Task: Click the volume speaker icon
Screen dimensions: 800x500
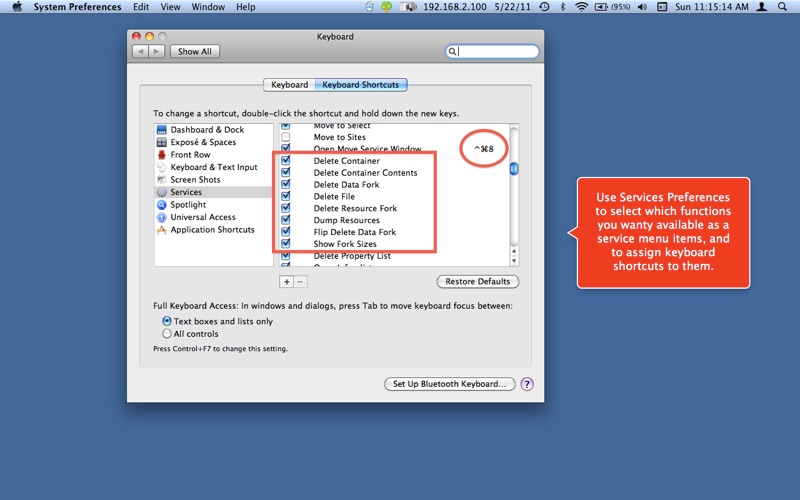Action: tap(642, 7)
